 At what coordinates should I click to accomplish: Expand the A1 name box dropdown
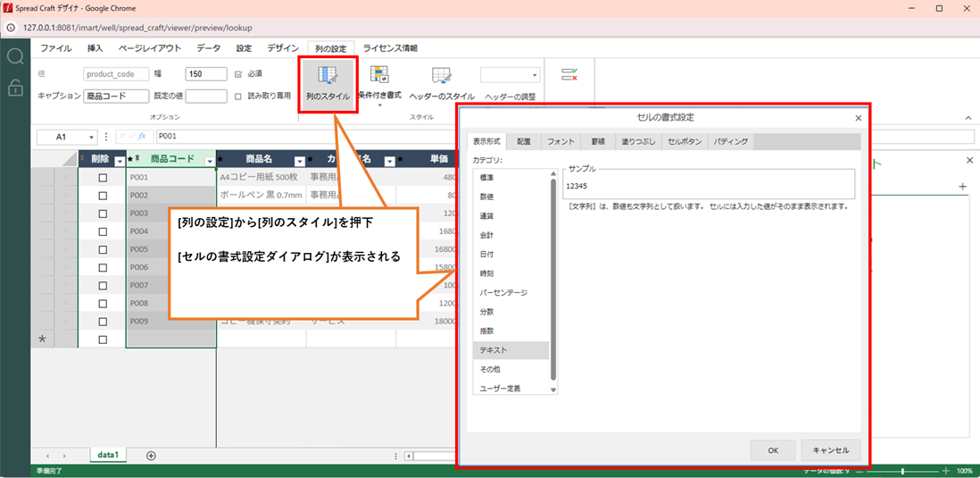pos(91,138)
